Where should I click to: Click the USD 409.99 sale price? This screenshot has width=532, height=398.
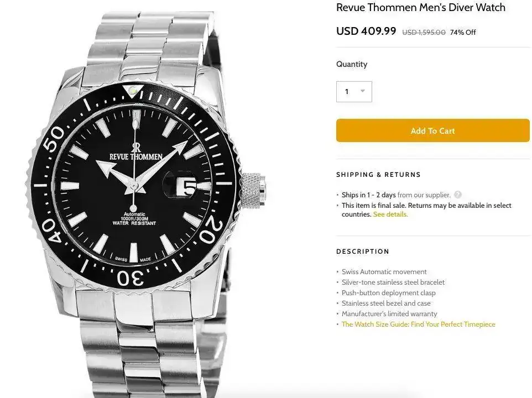coord(366,31)
